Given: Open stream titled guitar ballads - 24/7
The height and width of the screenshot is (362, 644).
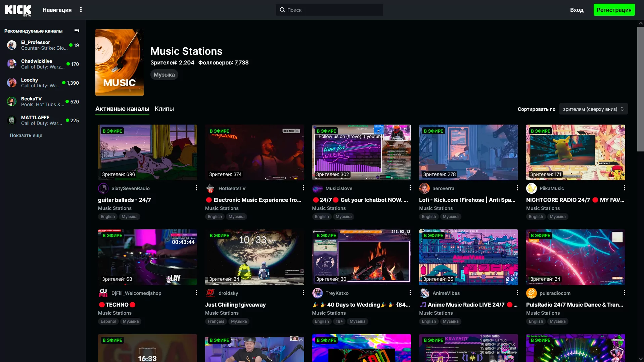Looking at the screenshot, I should tap(125, 200).
